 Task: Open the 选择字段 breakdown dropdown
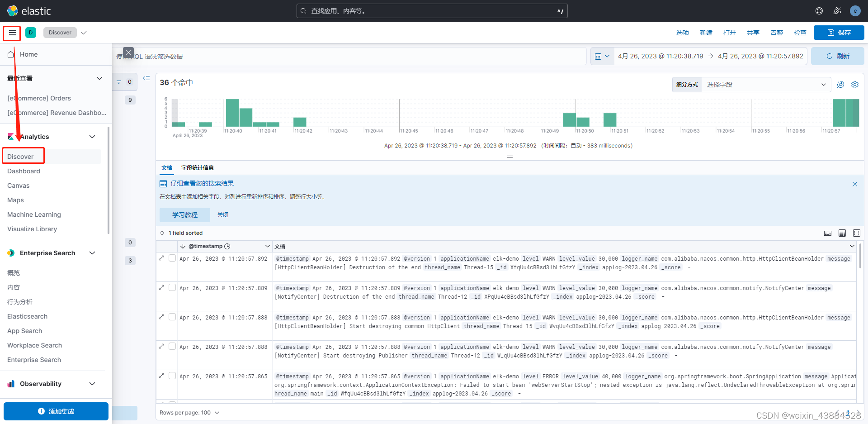pos(766,85)
